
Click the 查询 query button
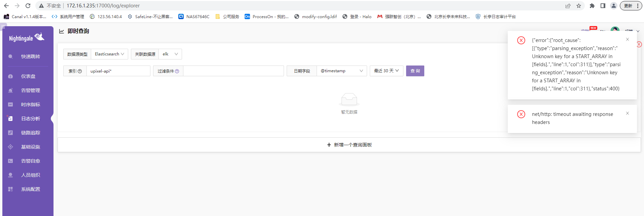(x=415, y=71)
